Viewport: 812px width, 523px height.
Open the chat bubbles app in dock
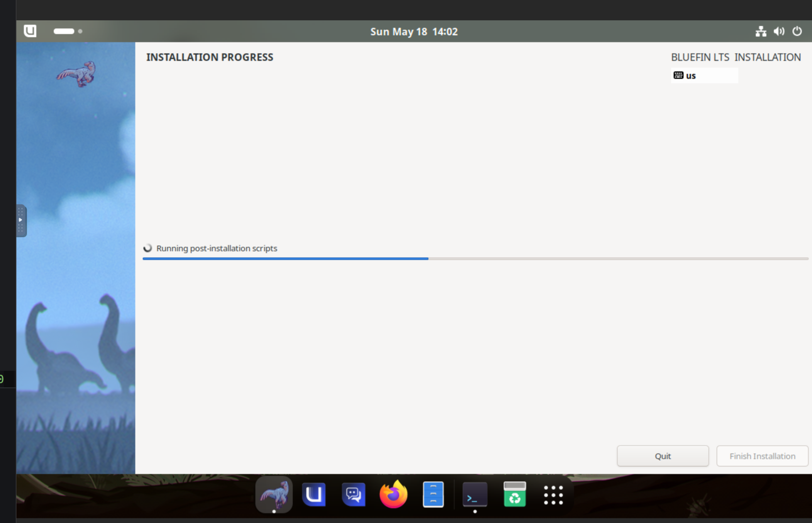354,494
